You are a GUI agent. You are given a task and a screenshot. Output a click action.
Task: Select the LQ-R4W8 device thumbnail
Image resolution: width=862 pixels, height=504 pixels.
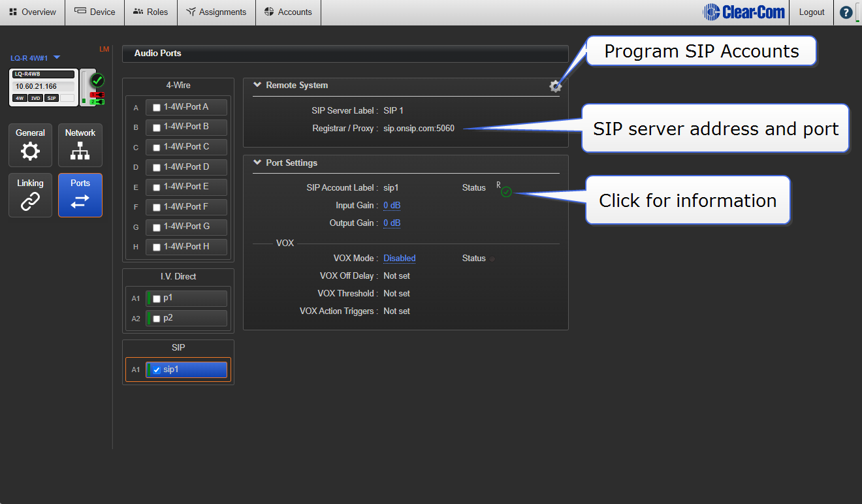click(43, 87)
